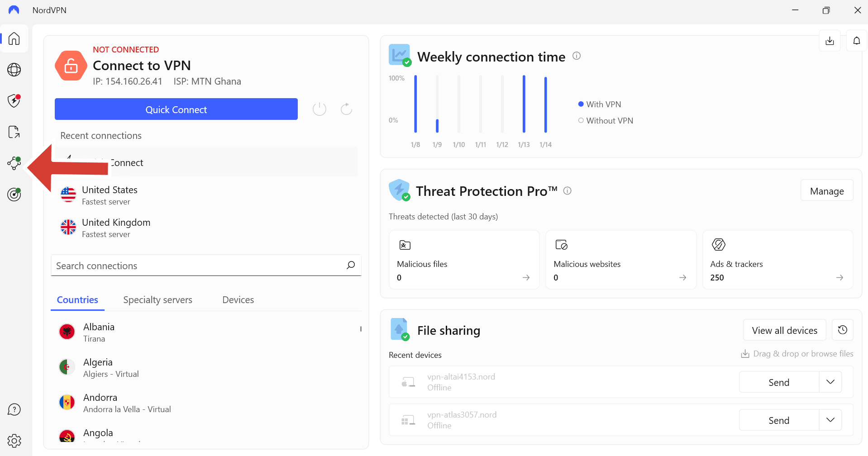Select Algeria, Algiers - Virtual
Viewport: 868px width, 456px height.
(x=206, y=367)
